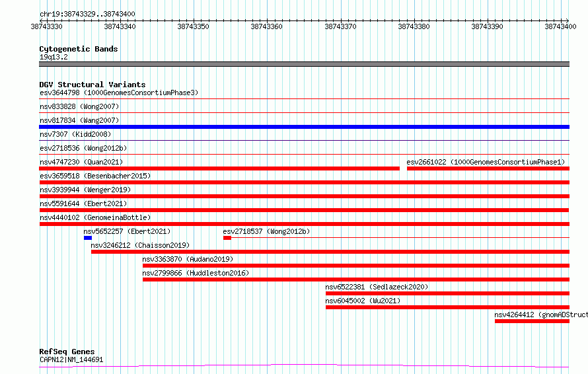Click the small blue nsv5652257 variant block
Viewport: 588px width, 374px height.
(x=88, y=238)
